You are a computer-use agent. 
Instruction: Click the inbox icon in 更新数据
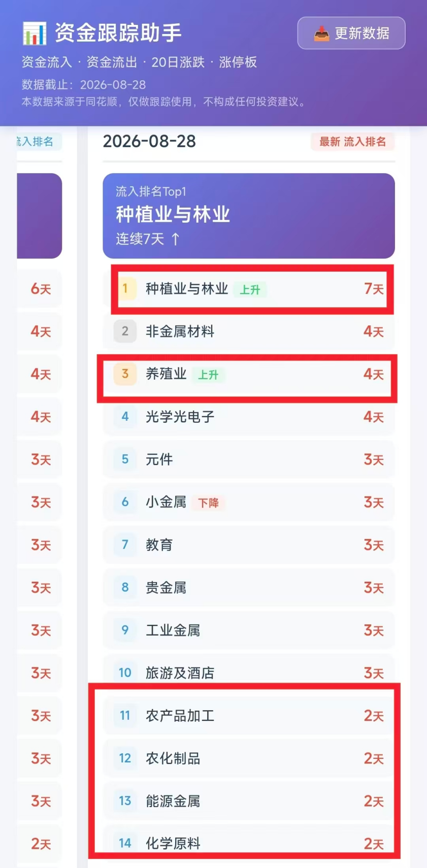click(321, 34)
